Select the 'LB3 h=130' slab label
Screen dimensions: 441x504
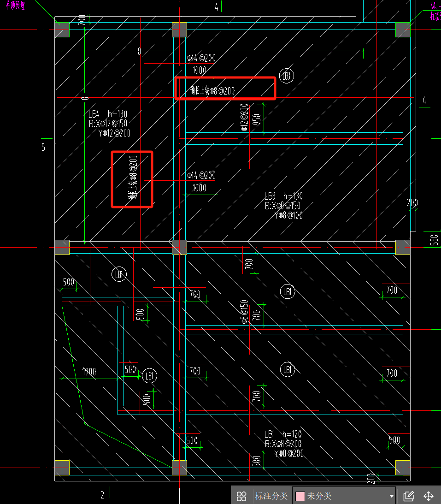(283, 196)
